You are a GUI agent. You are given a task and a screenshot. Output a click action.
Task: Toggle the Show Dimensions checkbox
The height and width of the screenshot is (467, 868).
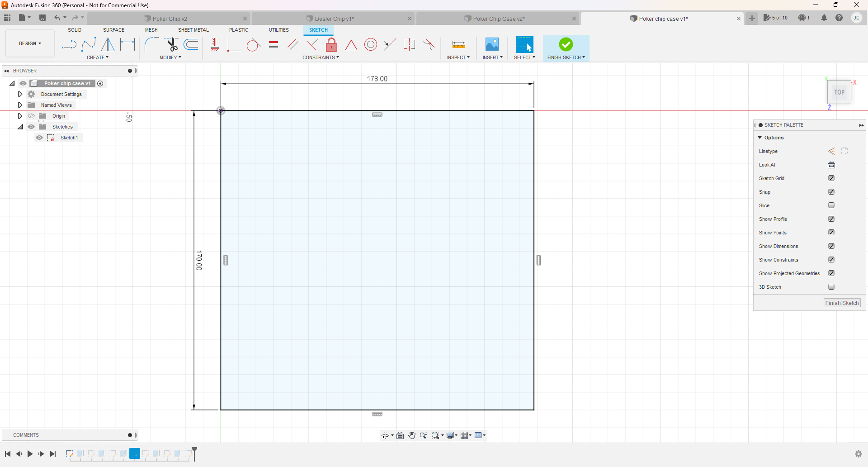coord(831,246)
